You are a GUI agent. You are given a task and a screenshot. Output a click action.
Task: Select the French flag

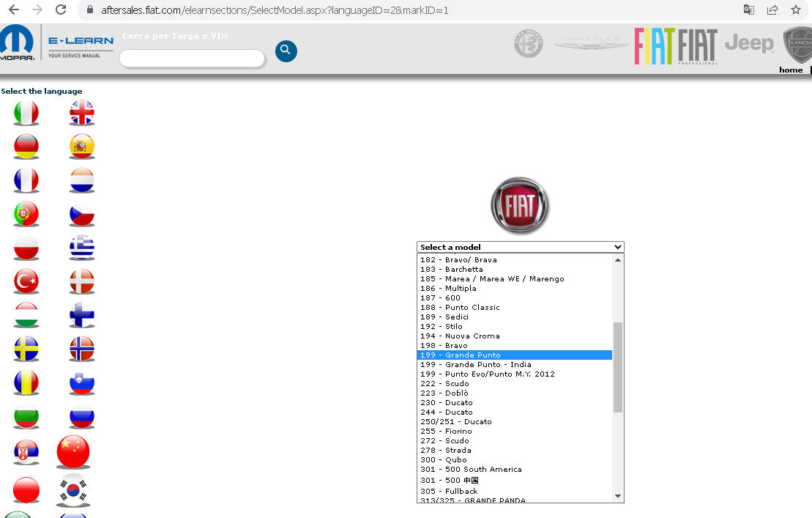[26, 180]
